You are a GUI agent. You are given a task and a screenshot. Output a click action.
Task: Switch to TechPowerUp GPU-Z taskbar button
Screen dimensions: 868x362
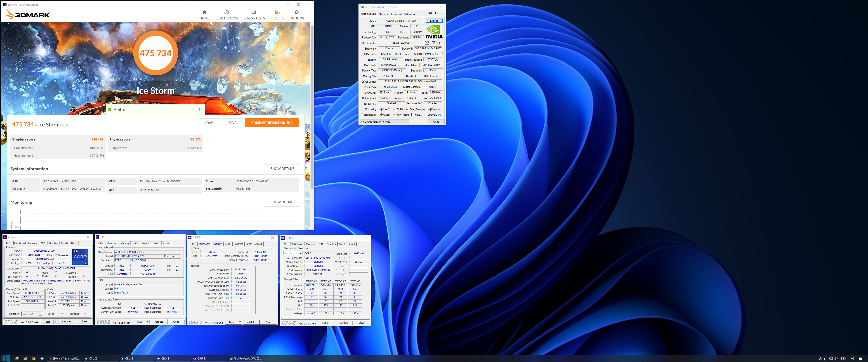tap(246, 359)
